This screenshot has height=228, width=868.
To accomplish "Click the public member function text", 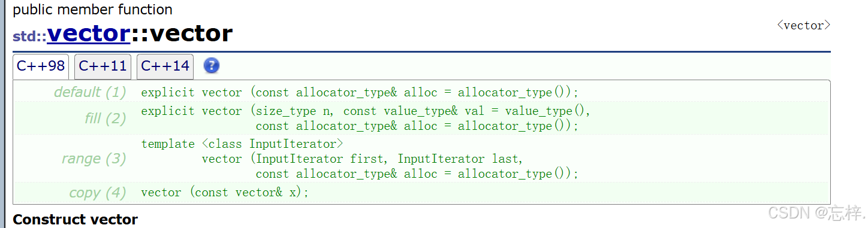I will pyautogui.click(x=93, y=10).
